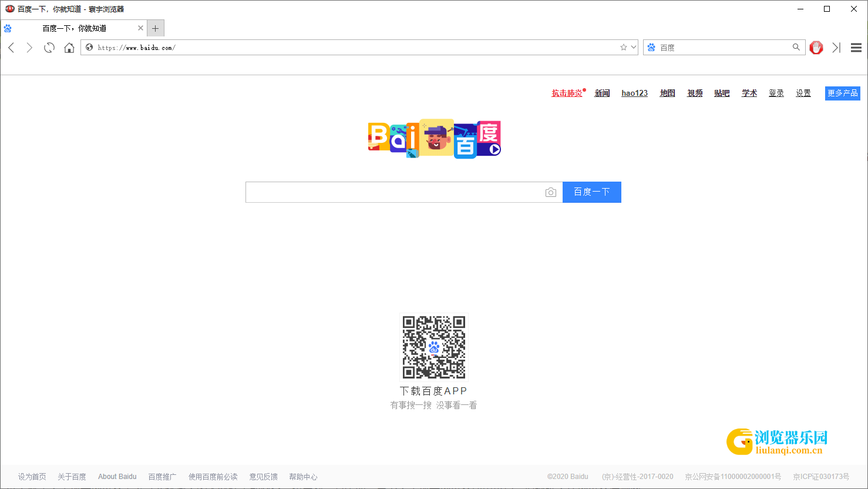This screenshot has width=868, height=489.
Task: Open the red hand ad-block icon
Action: pyautogui.click(x=816, y=48)
